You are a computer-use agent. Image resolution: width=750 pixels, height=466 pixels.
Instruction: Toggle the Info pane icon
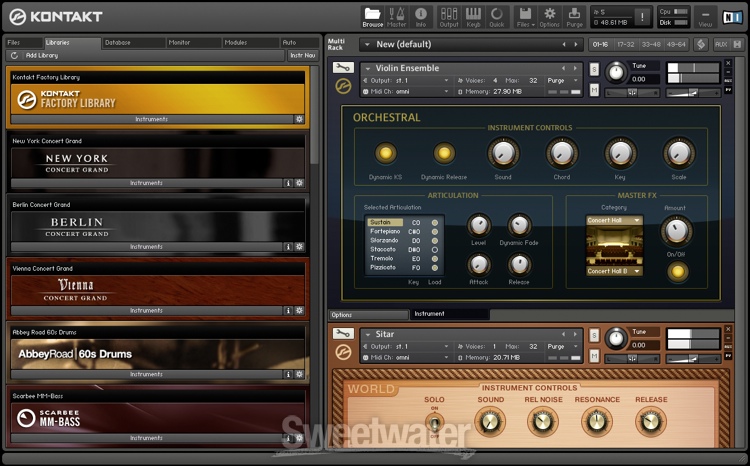click(421, 16)
